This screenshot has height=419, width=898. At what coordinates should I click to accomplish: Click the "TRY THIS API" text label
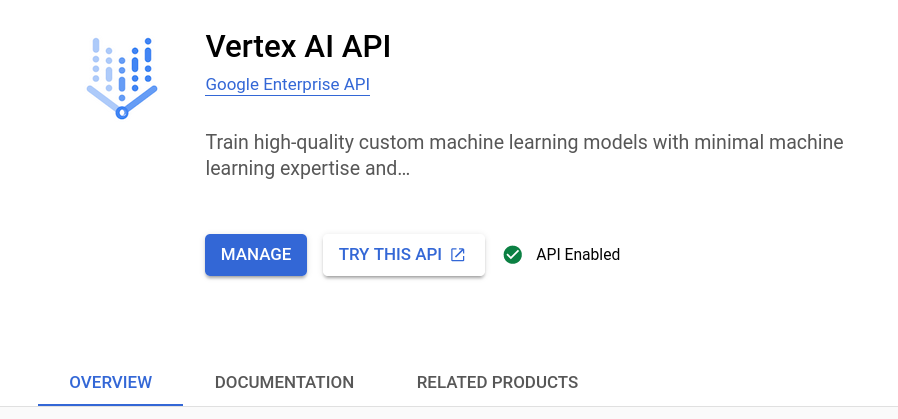390,255
